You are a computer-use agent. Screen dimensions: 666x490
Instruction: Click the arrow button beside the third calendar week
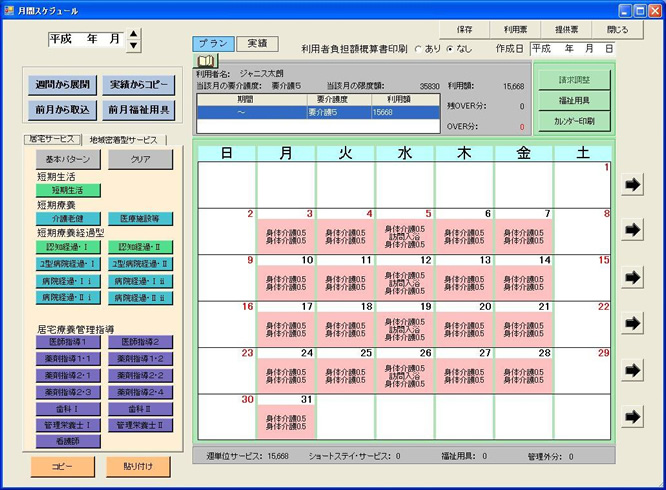[632, 277]
